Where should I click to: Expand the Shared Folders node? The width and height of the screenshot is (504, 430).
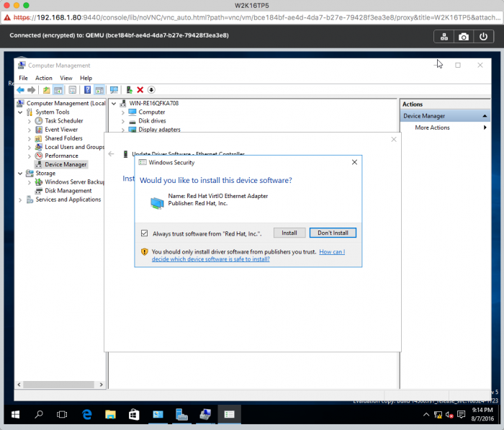(30, 138)
